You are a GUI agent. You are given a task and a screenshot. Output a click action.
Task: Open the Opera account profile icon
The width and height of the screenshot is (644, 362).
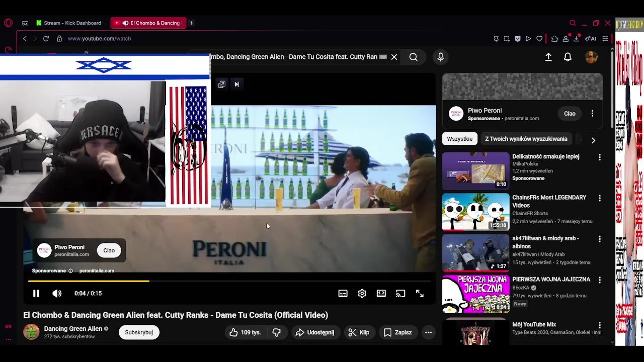[566, 38]
